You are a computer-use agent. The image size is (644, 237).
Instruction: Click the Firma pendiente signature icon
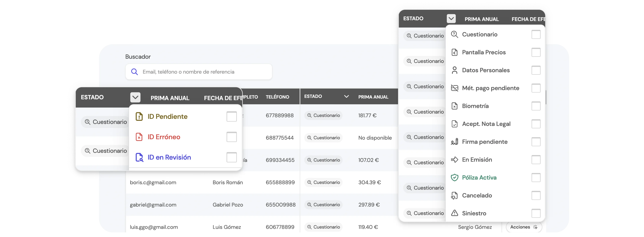(x=454, y=142)
